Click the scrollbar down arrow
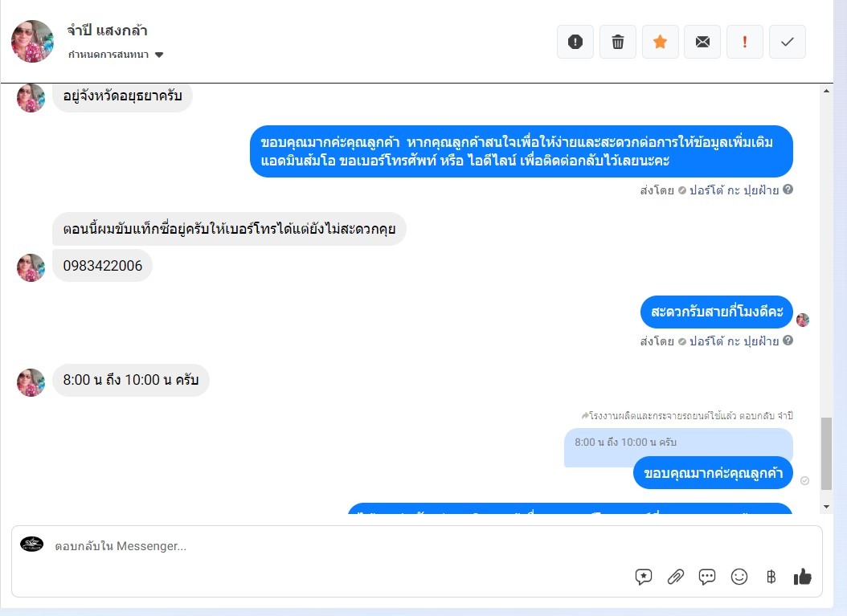 (x=826, y=507)
